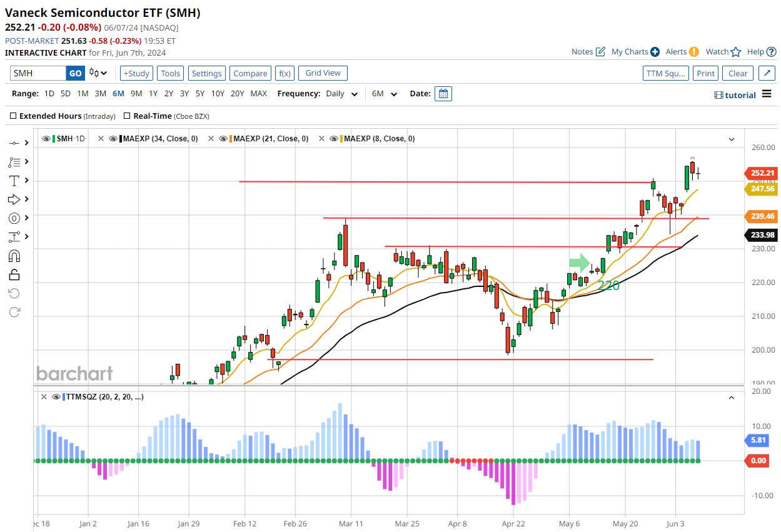Viewport: 781px width, 532px height.
Task: Hide MAEXP 21 using its eye icon
Action: tap(223, 139)
